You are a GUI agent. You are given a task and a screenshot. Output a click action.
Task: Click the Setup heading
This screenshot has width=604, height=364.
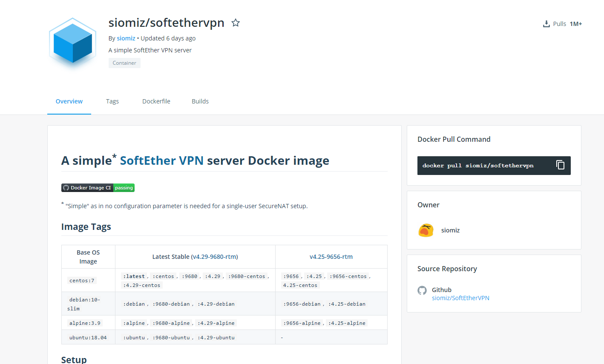click(x=74, y=360)
